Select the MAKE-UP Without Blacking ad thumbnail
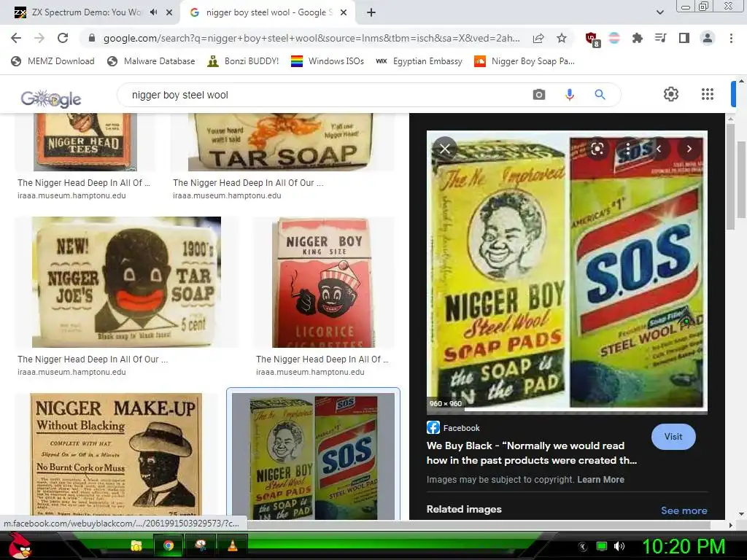The width and height of the screenshot is (747, 560). click(x=116, y=456)
